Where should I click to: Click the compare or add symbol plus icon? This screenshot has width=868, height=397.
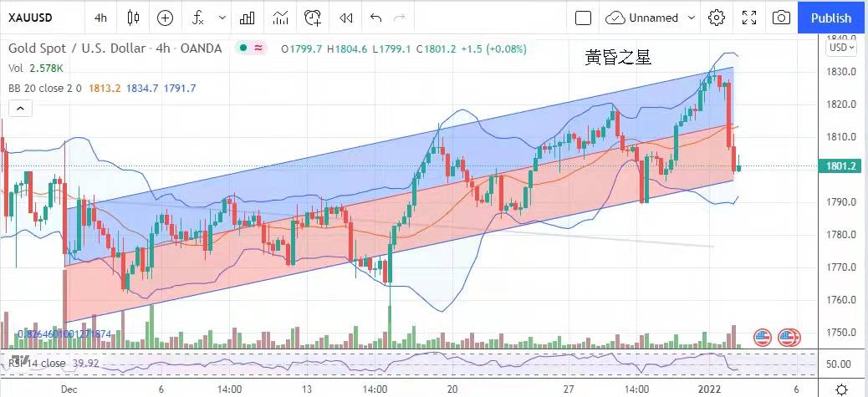[x=166, y=18]
